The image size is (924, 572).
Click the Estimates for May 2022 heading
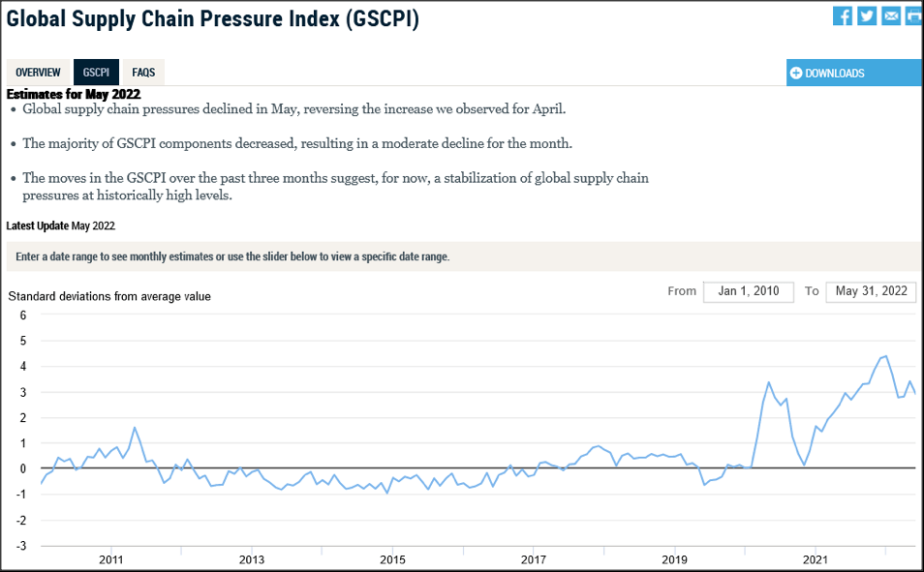coord(74,95)
